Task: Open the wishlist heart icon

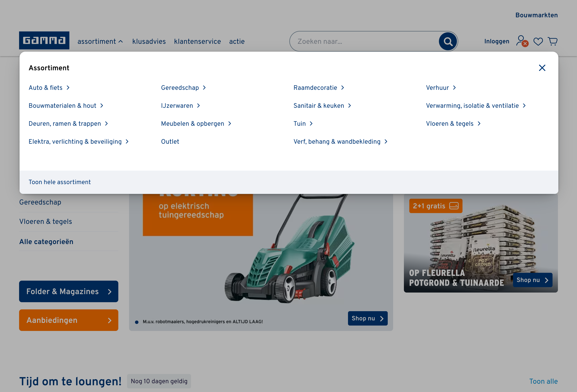Action: tap(538, 41)
